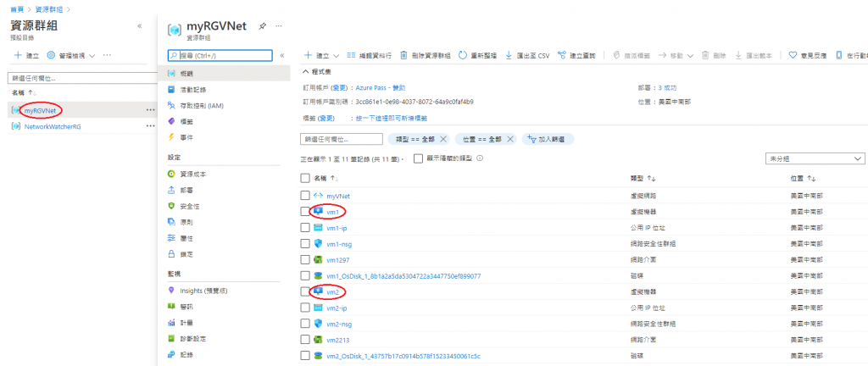Check the box for vm2213 row

[304, 340]
